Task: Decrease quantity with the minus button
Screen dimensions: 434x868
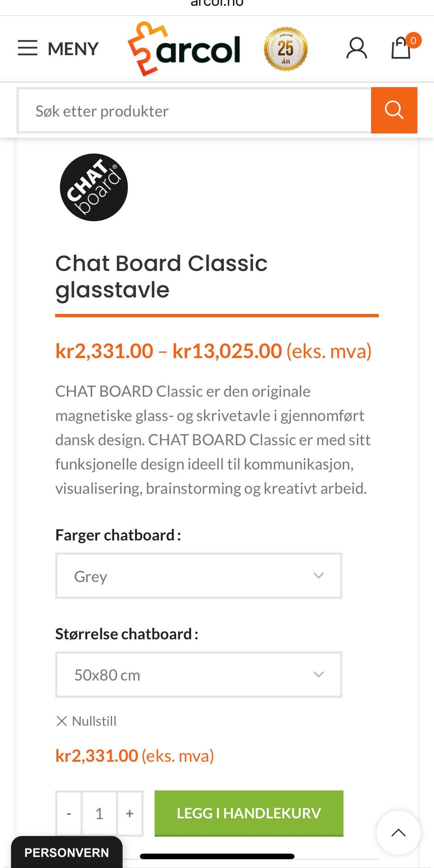Action: point(69,813)
